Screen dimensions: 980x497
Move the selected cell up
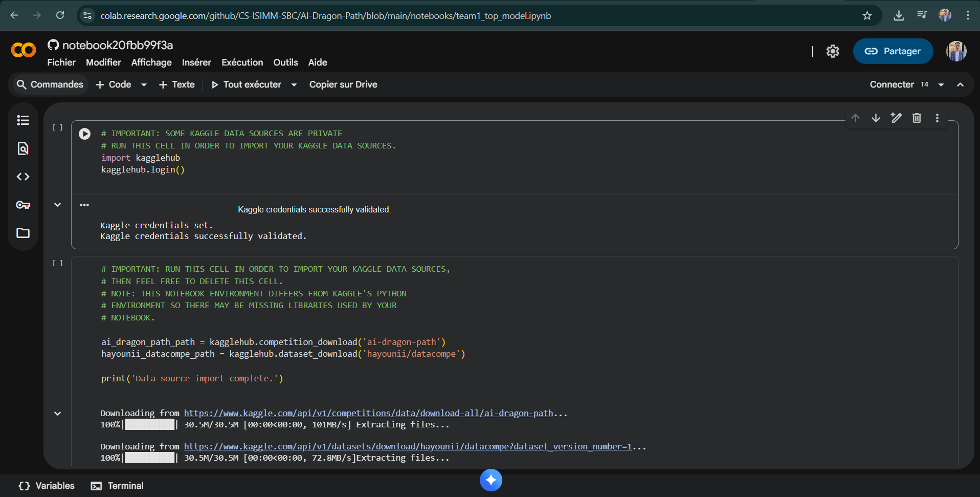tap(856, 118)
